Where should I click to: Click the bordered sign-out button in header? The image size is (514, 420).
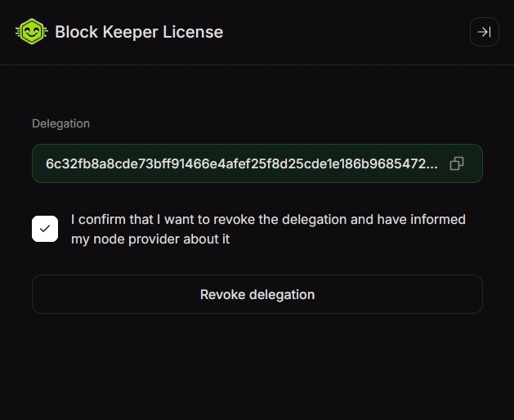(x=484, y=32)
